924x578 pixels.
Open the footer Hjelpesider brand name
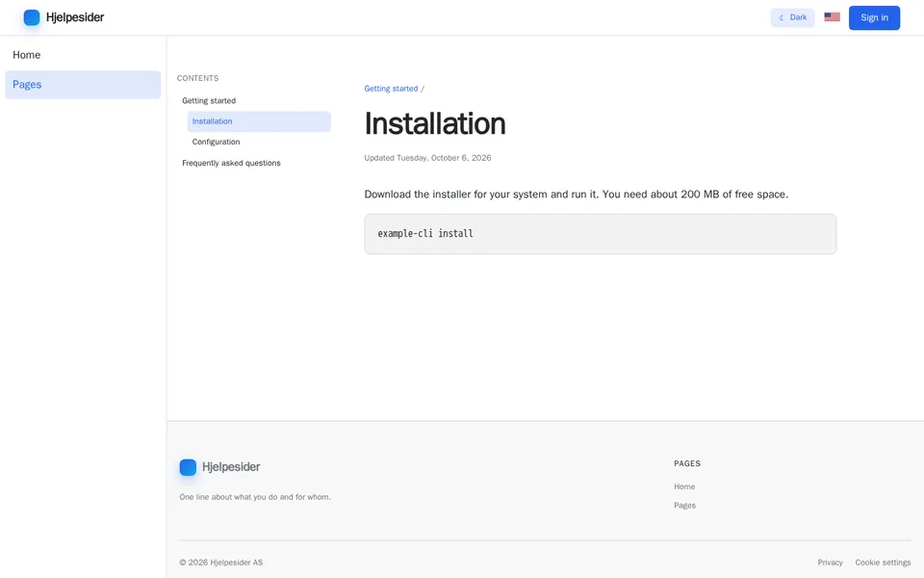231,467
